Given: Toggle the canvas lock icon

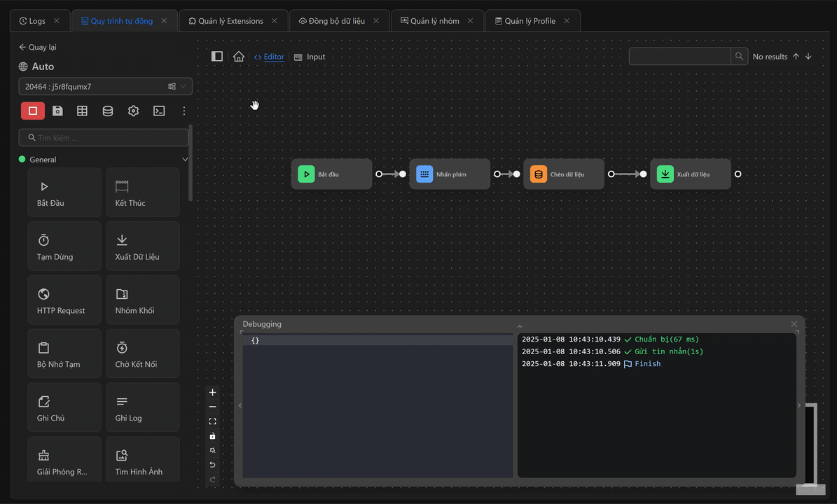Looking at the screenshot, I should 212,436.
